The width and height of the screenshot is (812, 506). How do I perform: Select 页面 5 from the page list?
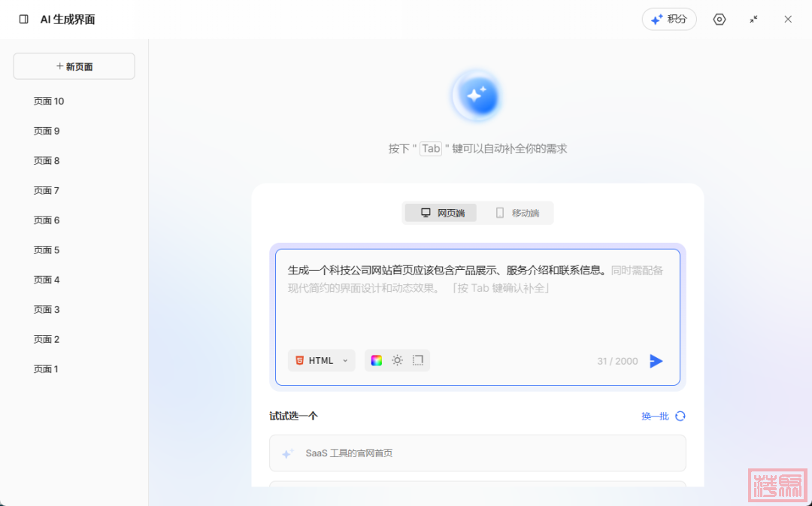[47, 250]
